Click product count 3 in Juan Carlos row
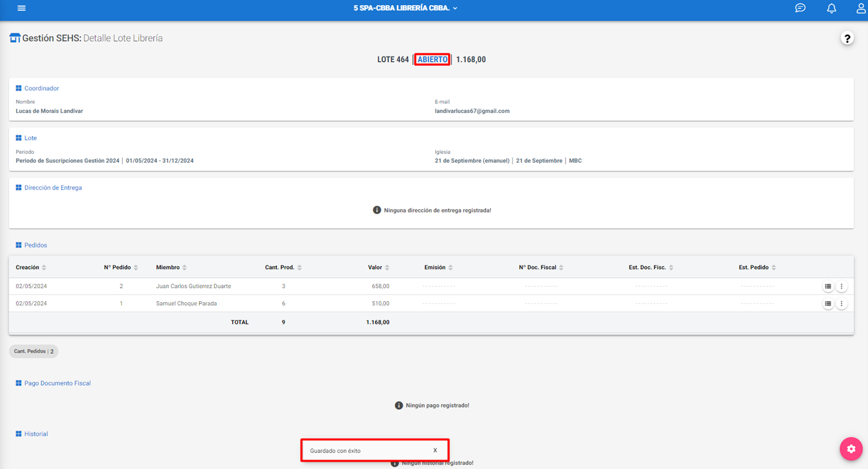Viewport: 868px width, 469px height. point(283,286)
